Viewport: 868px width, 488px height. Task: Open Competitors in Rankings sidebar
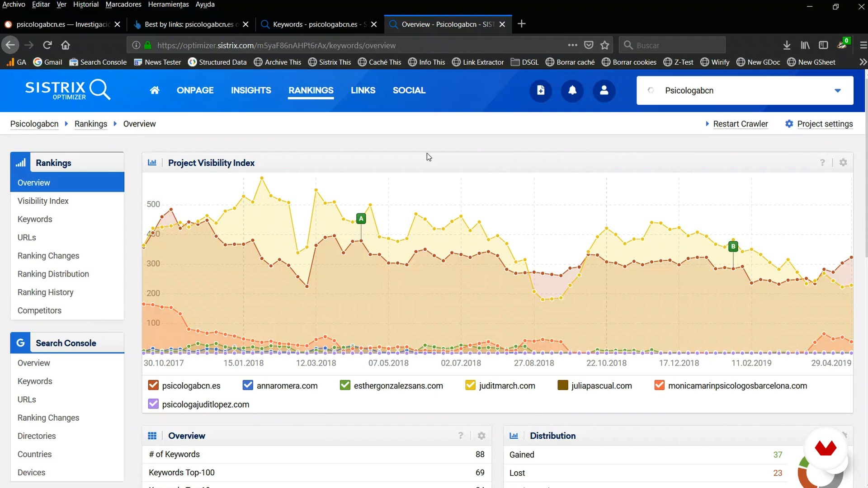point(39,310)
